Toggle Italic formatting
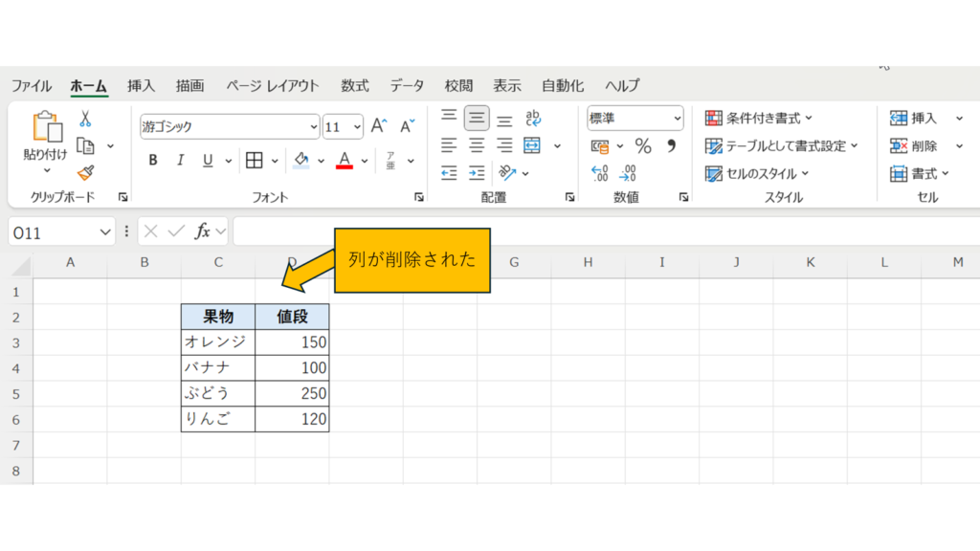Image resolution: width=980 pixels, height=551 pixels. (180, 161)
